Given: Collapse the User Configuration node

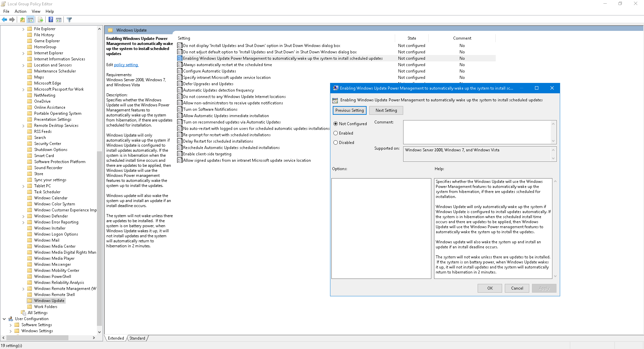Looking at the screenshot, I should pos(4,319).
